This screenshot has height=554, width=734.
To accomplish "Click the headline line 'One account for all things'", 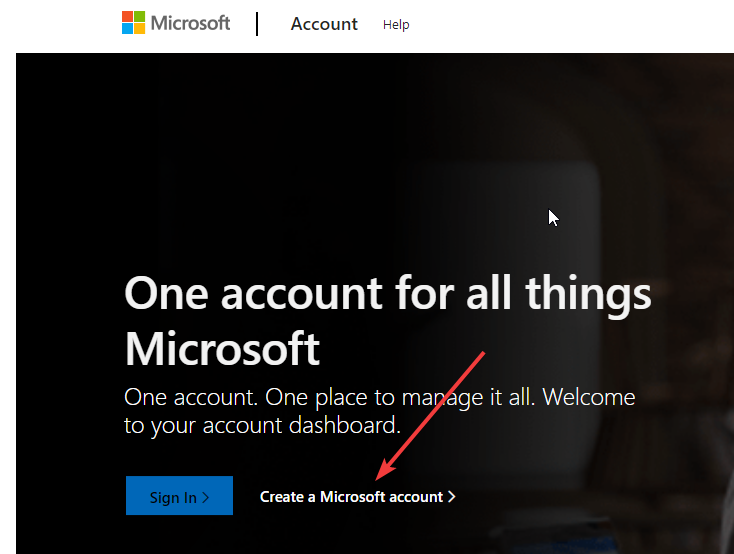I will pos(388,294).
